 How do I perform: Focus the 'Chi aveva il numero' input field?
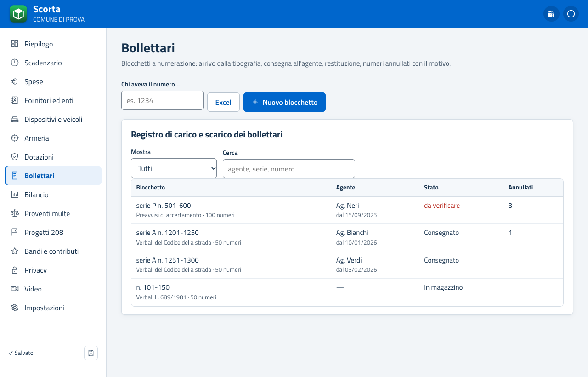[162, 100]
